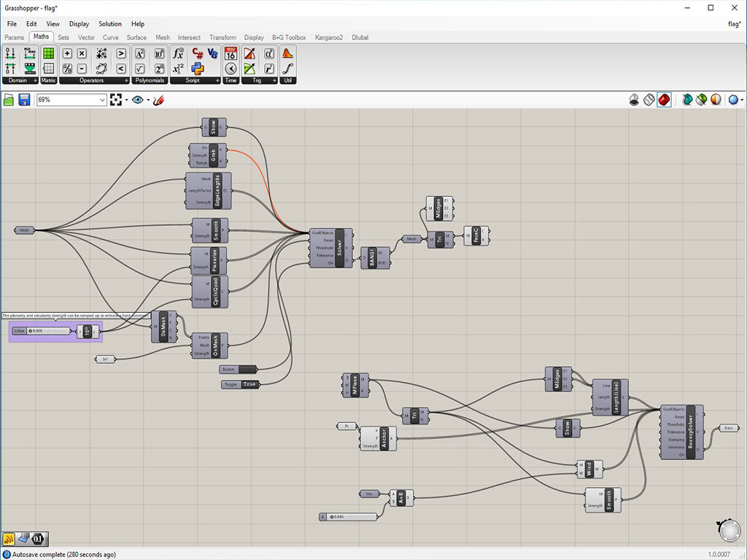The width and height of the screenshot is (747, 560).
Task: Pick the Addition operator icon
Action: coord(67,53)
